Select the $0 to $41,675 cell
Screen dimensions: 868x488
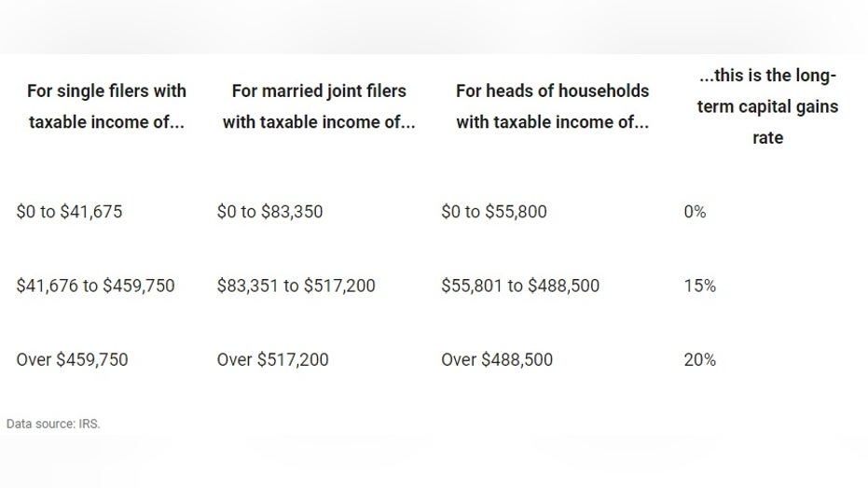point(69,212)
